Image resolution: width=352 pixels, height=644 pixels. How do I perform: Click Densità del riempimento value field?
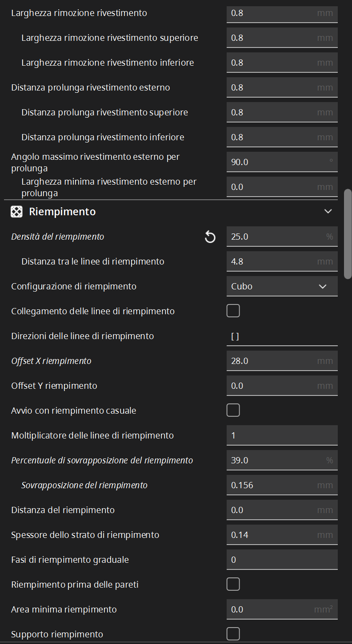click(282, 237)
